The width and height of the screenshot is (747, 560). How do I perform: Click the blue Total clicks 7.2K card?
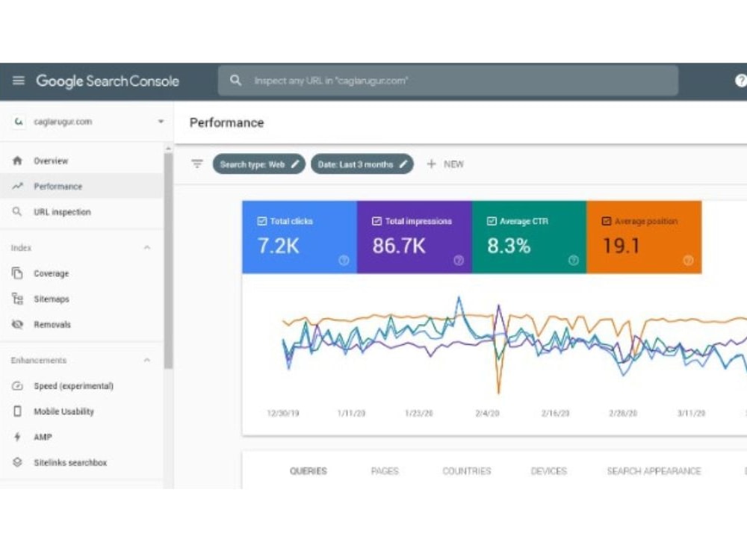tap(300, 237)
